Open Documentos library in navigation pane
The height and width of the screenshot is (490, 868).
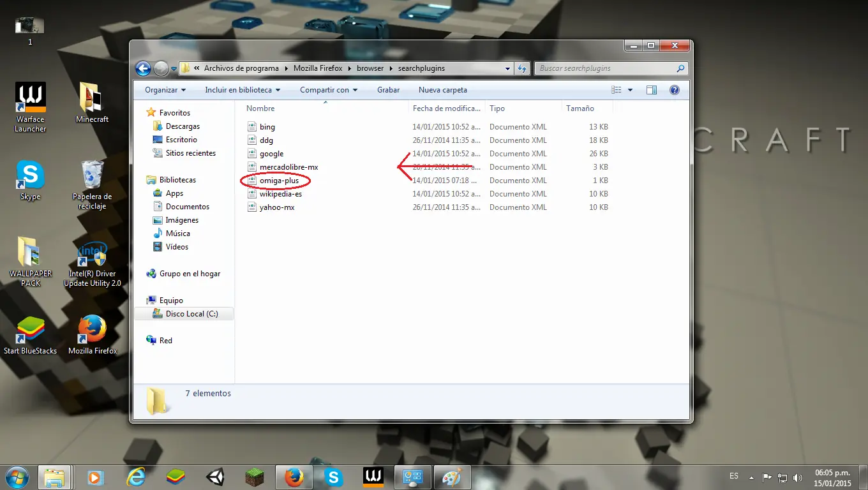tap(188, 207)
